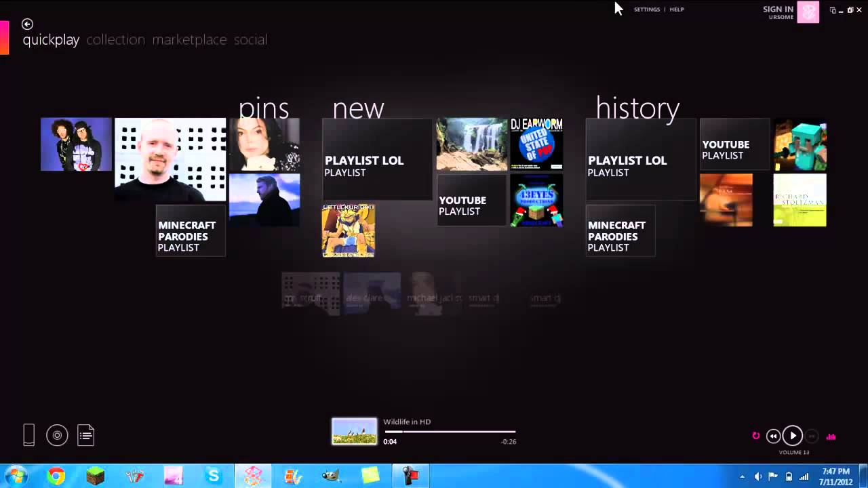
Task: Open the Windows Start menu
Action: (x=16, y=476)
